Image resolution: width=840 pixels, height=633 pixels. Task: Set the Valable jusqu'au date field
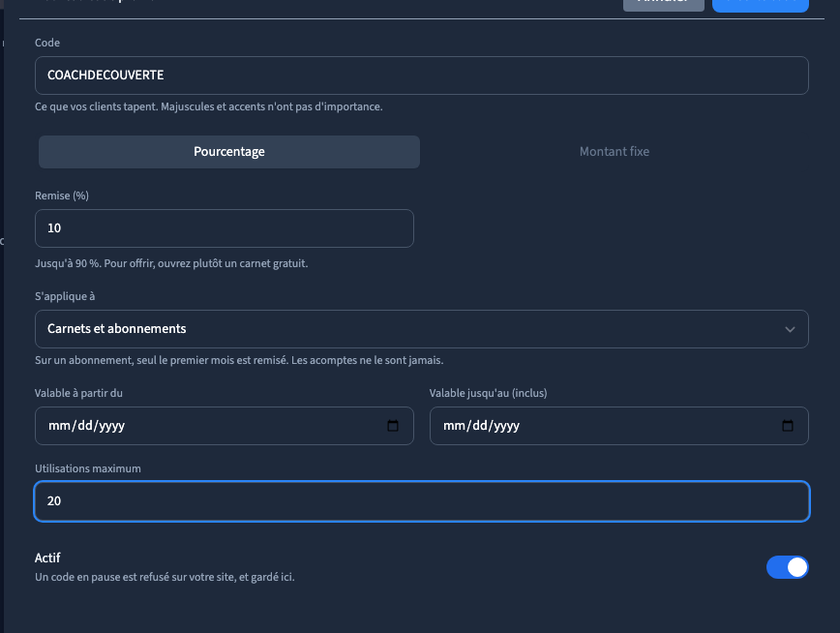(618, 426)
